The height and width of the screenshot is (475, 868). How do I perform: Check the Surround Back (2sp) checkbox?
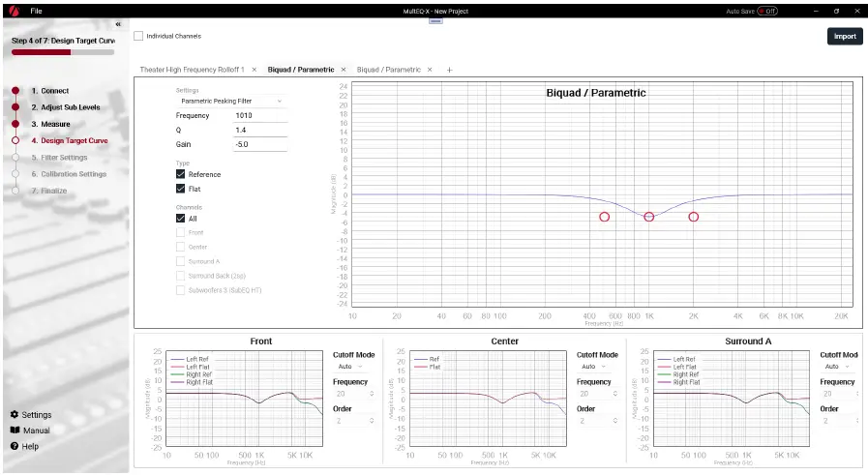pos(180,276)
